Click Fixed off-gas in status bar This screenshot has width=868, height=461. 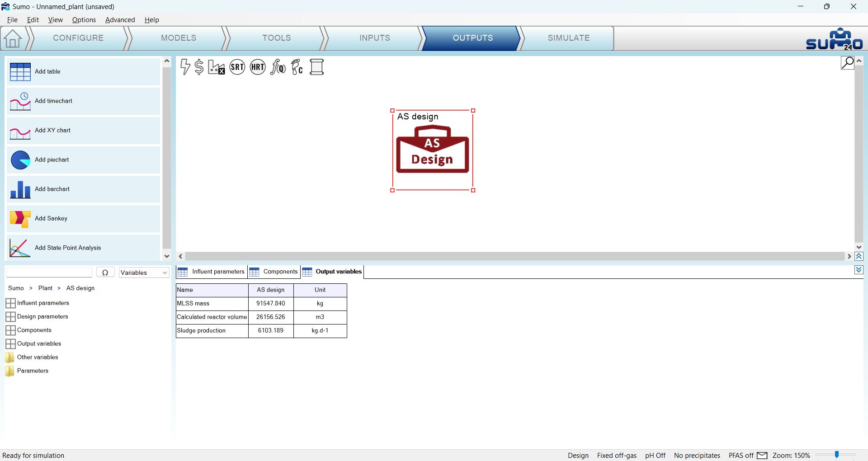(x=617, y=455)
